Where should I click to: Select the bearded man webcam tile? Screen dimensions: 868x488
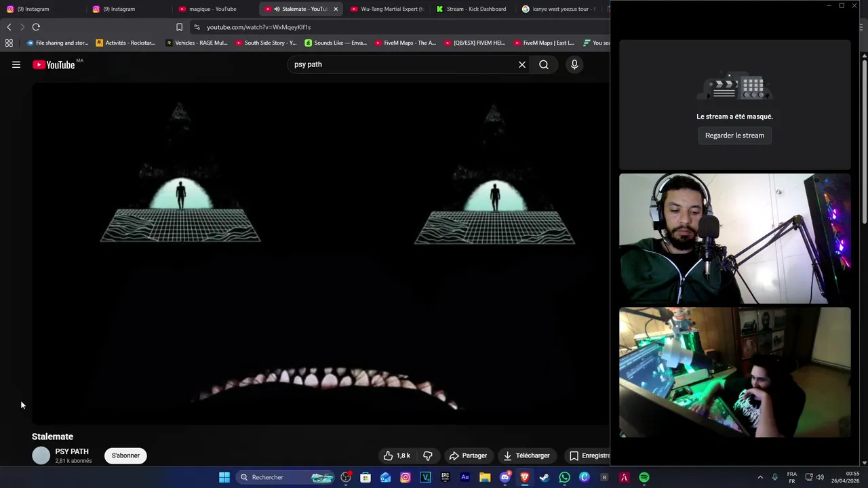click(x=734, y=239)
